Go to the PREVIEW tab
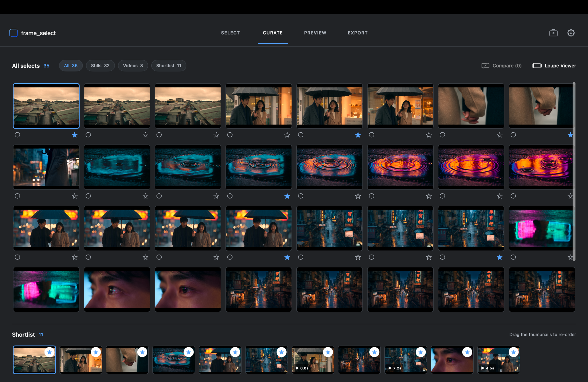This screenshot has width=588, height=382. pos(315,33)
